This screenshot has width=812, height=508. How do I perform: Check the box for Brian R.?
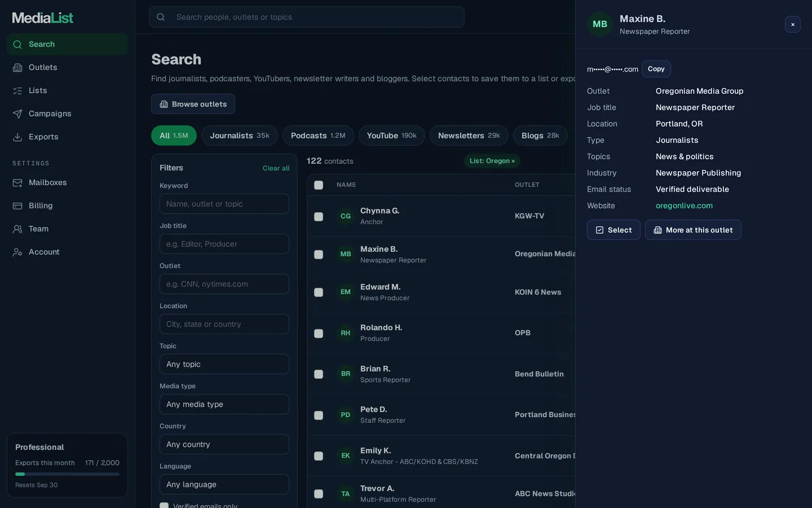319,374
